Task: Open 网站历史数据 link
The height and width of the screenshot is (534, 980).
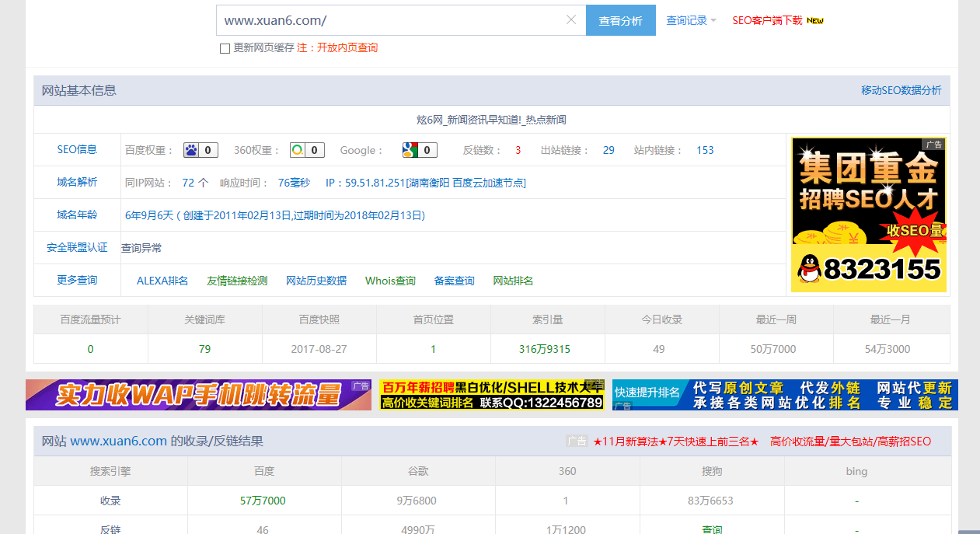Action: tap(316, 281)
